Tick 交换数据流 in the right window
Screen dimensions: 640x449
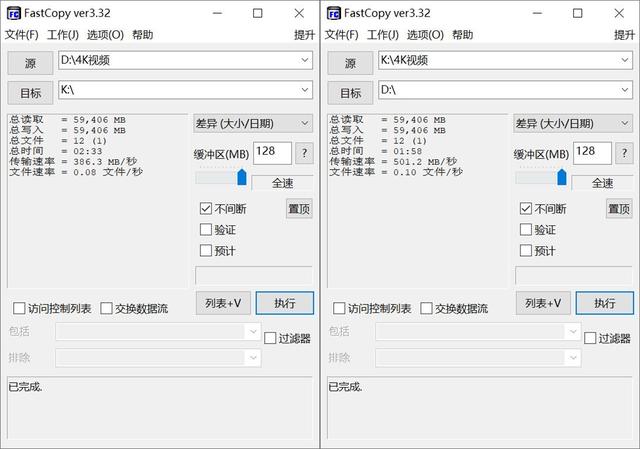point(426,308)
